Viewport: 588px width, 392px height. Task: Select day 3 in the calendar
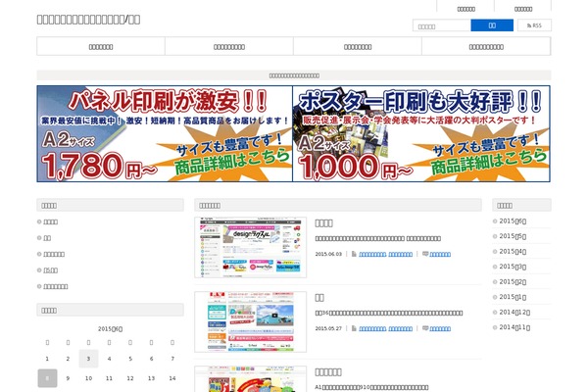coord(88,359)
